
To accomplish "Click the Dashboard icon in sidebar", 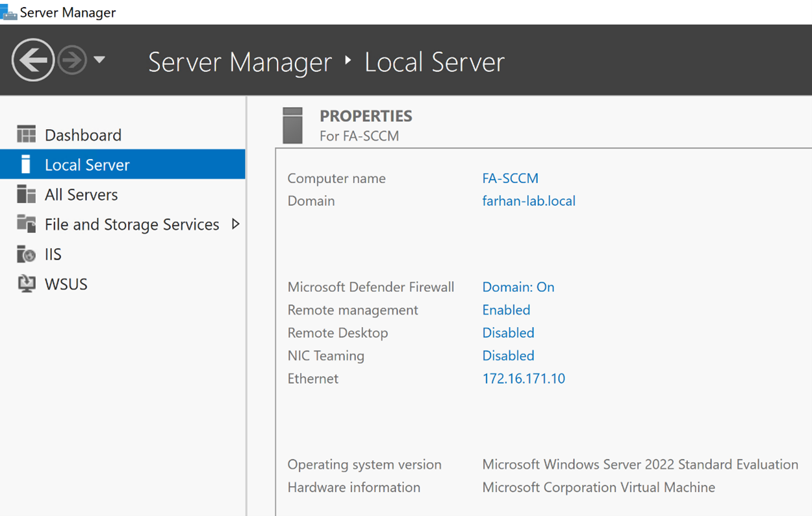I will [26, 135].
